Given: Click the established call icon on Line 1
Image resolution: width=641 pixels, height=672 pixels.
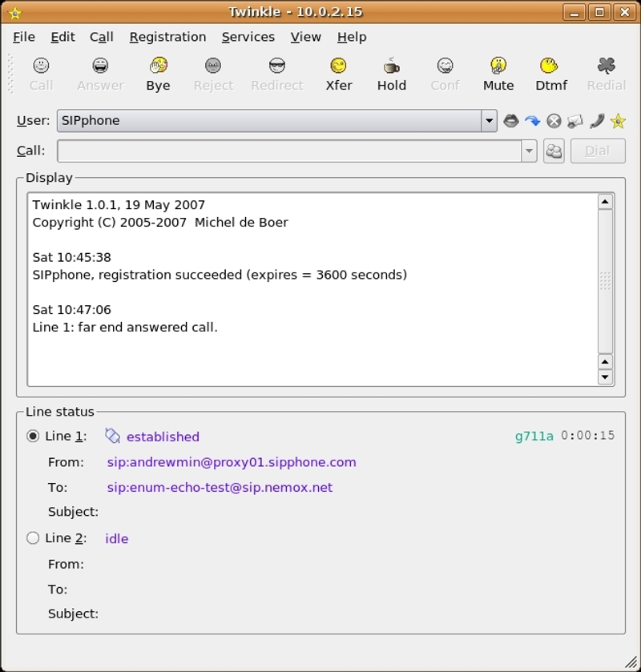Looking at the screenshot, I should [x=113, y=437].
